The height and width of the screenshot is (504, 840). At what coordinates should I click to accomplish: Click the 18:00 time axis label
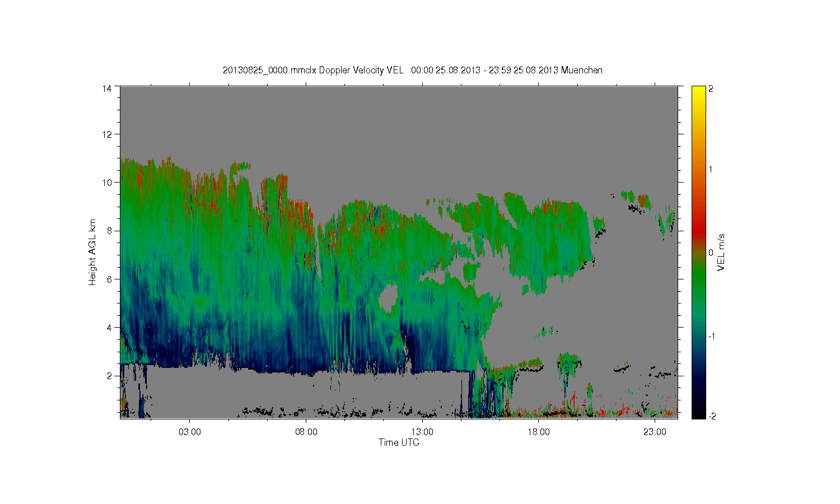[x=538, y=432]
